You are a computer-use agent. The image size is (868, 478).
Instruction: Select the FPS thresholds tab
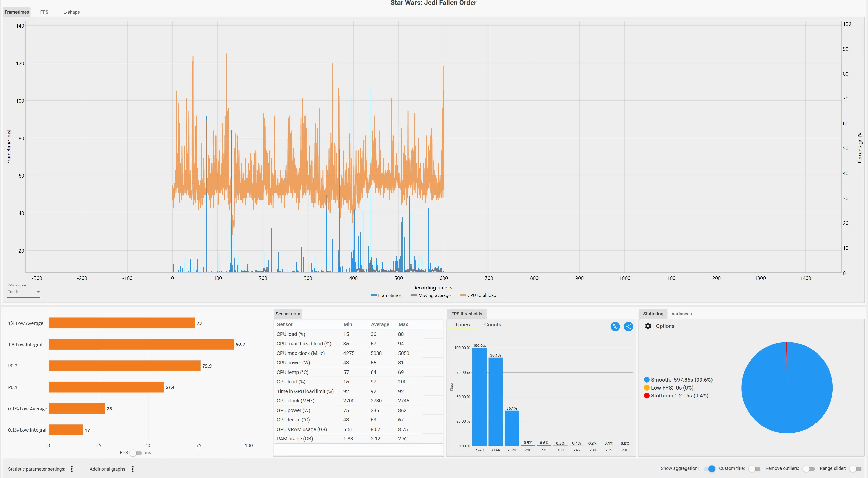click(467, 314)
